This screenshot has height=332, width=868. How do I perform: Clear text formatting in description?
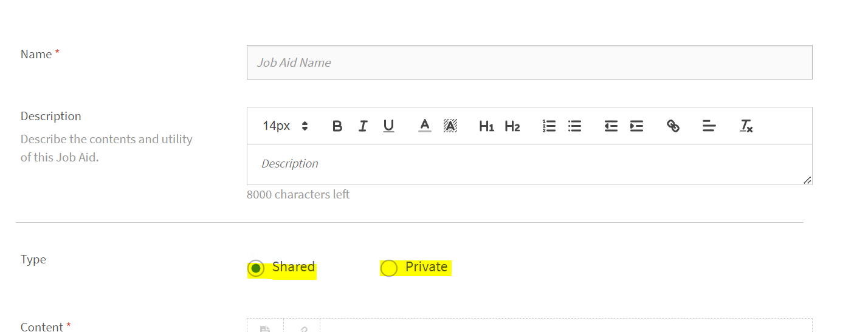746,126
